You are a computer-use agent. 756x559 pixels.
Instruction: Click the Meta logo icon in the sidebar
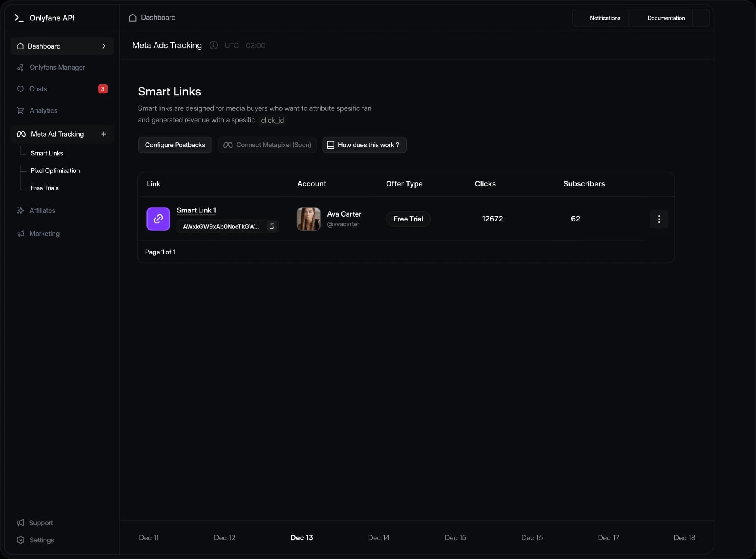pos(21,134)
